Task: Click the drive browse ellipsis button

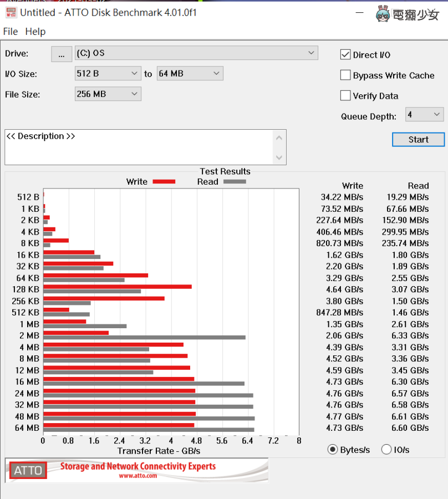Action: pos(62,54)
